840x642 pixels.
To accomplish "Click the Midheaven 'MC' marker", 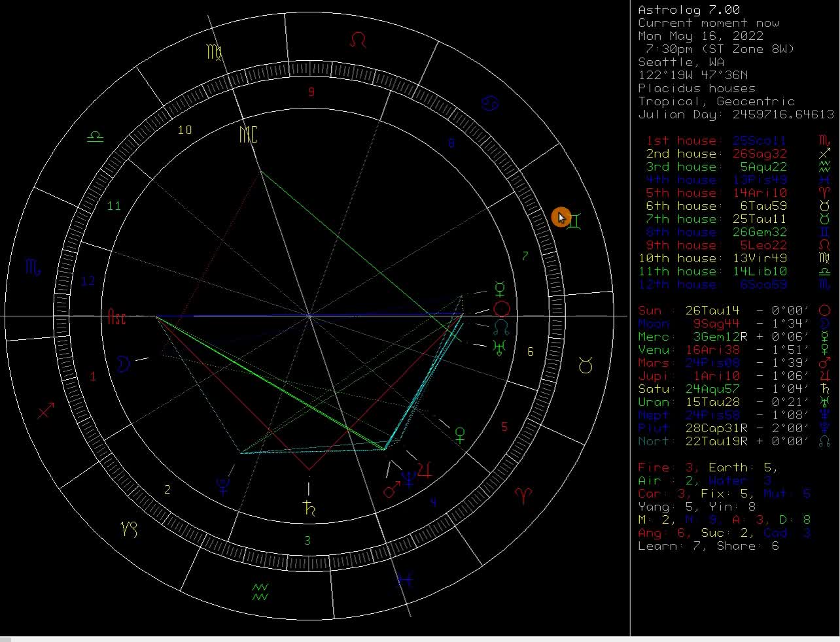I will 248,135.
